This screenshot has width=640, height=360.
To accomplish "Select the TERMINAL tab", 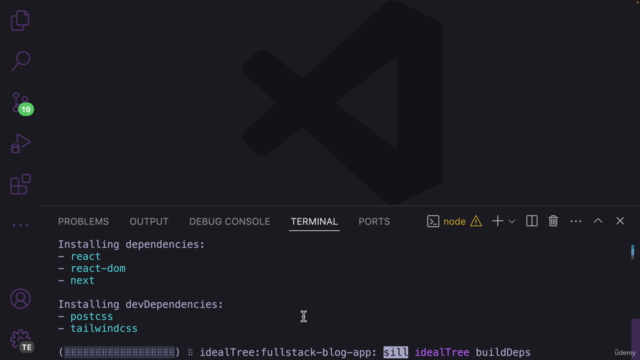I will 314,222.
